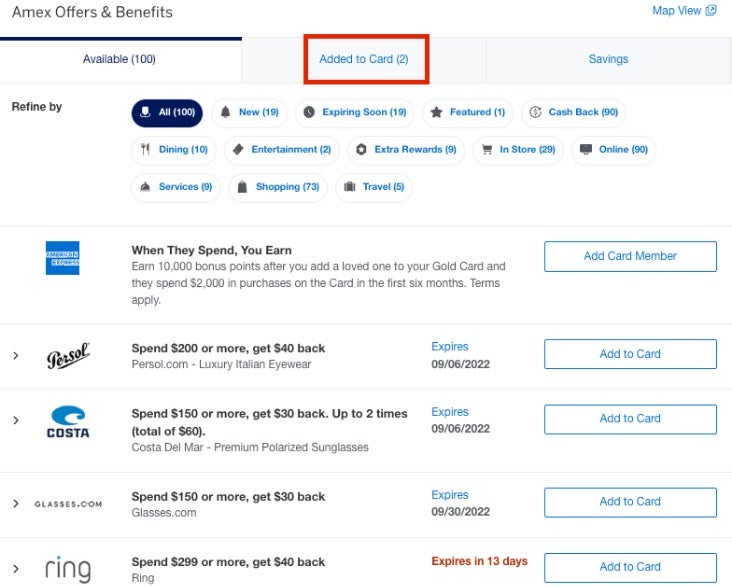Click 'Amex Offers & Benefits' heading
The width and height of the screenshot is (732, 587).
92,12
